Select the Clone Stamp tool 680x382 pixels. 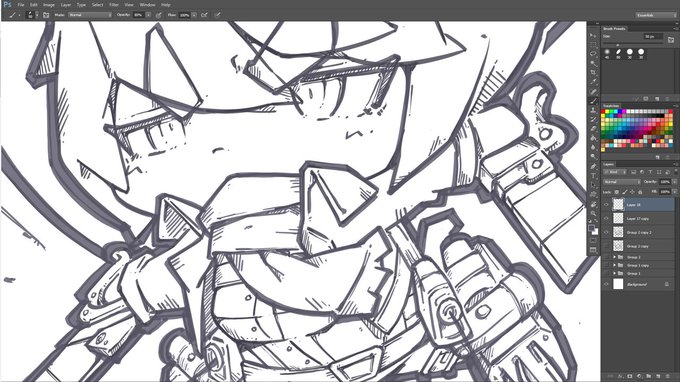coord(593,110)
